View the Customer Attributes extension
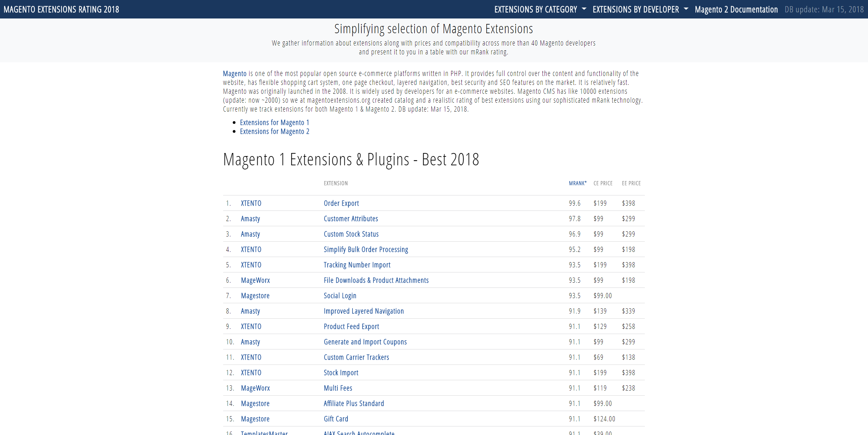Viewport: 868px width, 435px height. coord(350,218)
